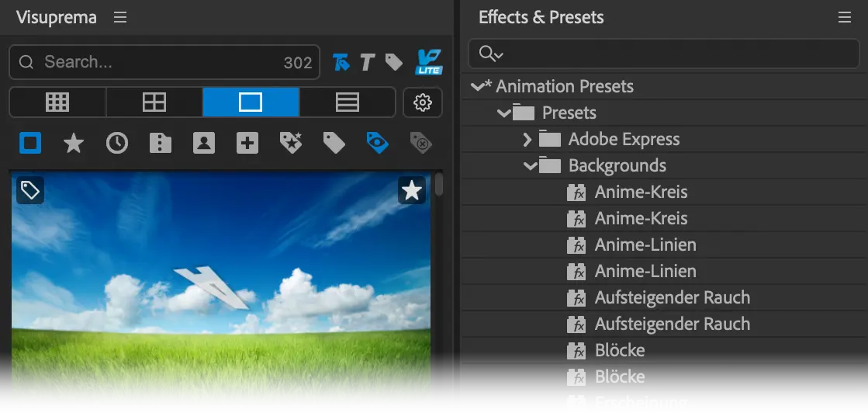Click the plain tag filter icon
The width and height of the screenshot is (868, 413).
coord(334,144)
